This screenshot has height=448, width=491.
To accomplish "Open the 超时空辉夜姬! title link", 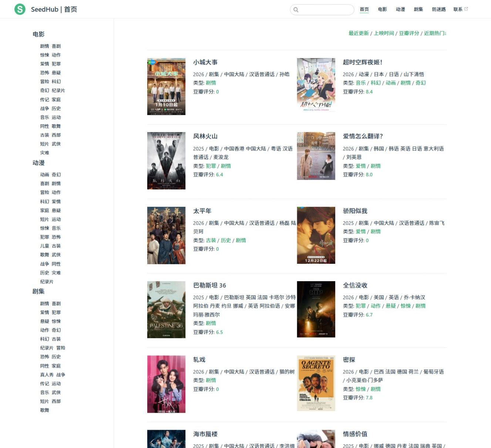I will tap(362, 62).
